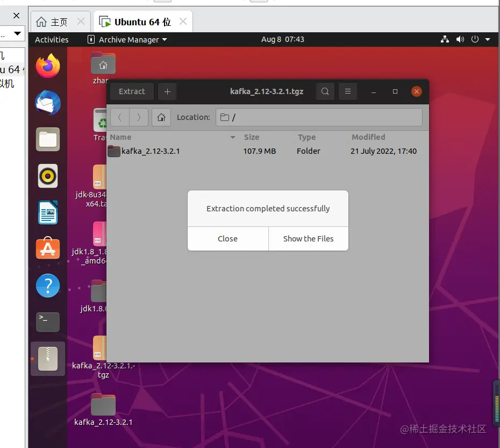Viewport: 500px width, 448px height.
Task: Go to archive home location
Action: pyautogui.click(x=161, y=117)
